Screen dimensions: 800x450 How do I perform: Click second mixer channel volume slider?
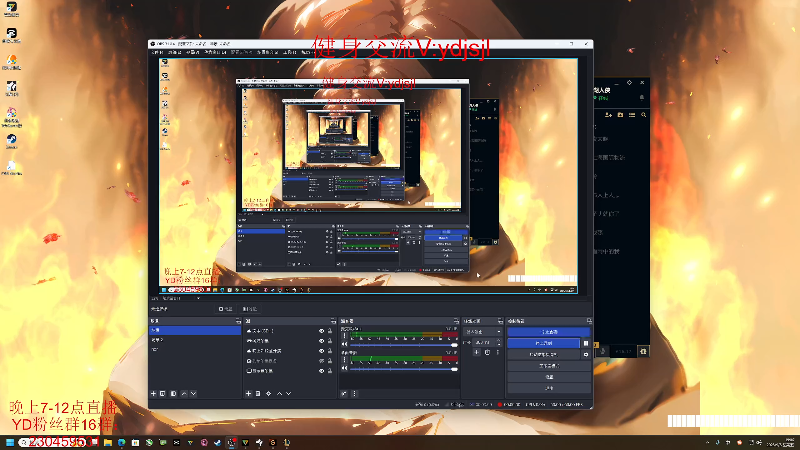click(403, 368)
